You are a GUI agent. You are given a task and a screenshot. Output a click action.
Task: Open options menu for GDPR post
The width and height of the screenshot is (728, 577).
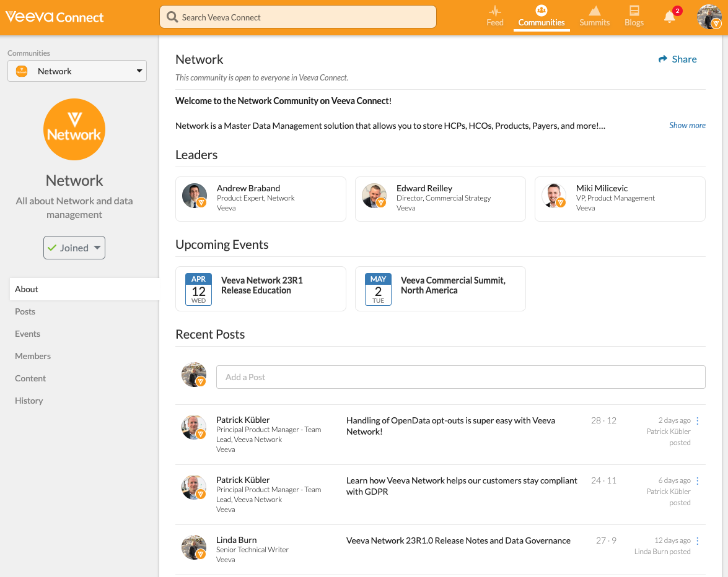tap(698, 481)
